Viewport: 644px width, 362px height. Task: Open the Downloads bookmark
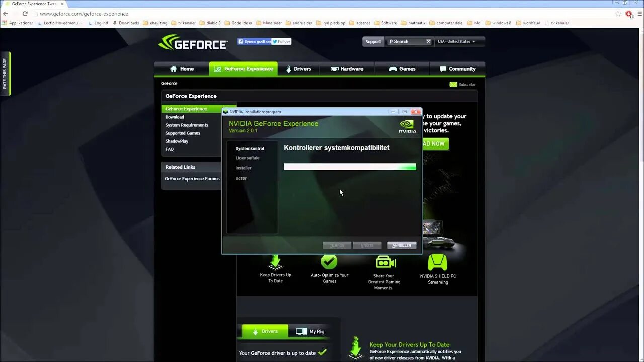pos(126,23)
